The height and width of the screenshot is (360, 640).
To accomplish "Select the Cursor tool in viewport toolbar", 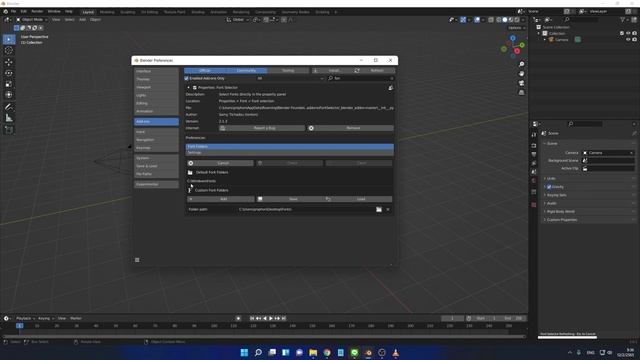I will (9, 51).
